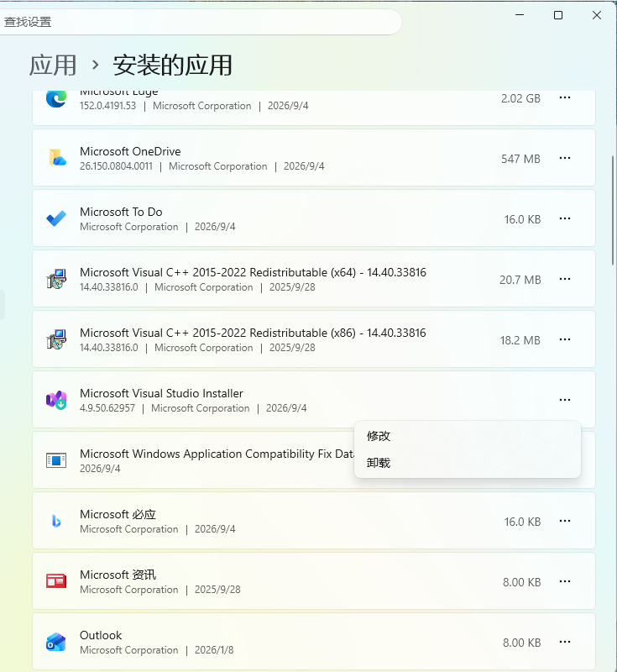
Task: Click the Microsoft 资讯 news icon
Action: [x=56, y=581]
